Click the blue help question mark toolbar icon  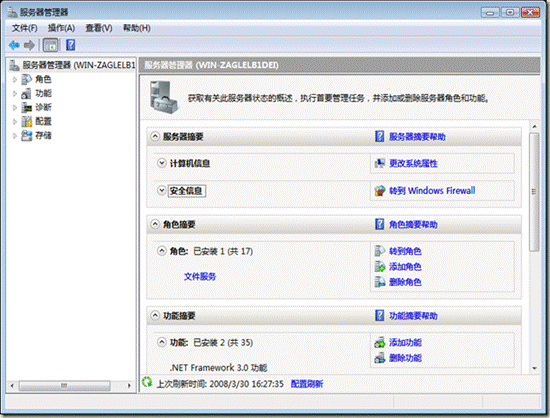click(71, 45)
